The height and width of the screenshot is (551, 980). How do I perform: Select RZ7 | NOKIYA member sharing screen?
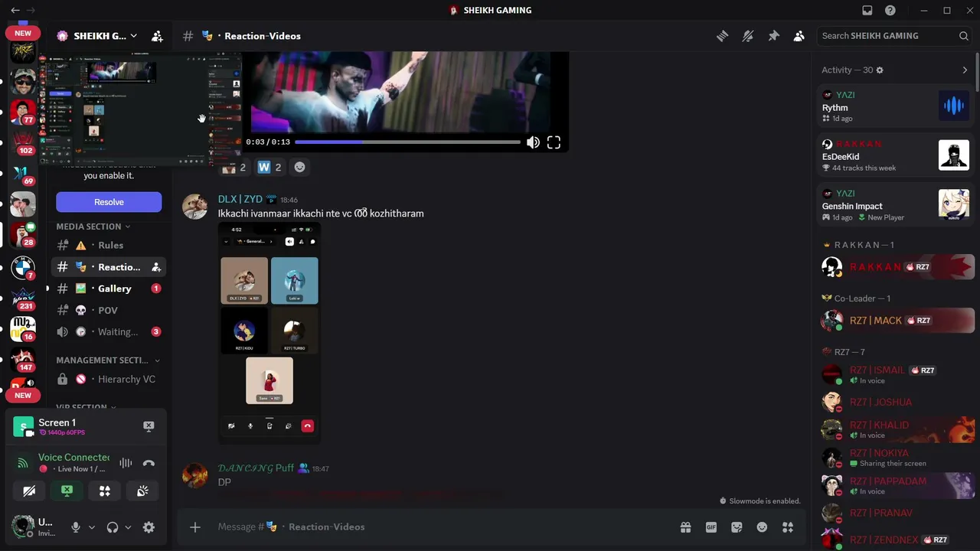click(895, 458)
